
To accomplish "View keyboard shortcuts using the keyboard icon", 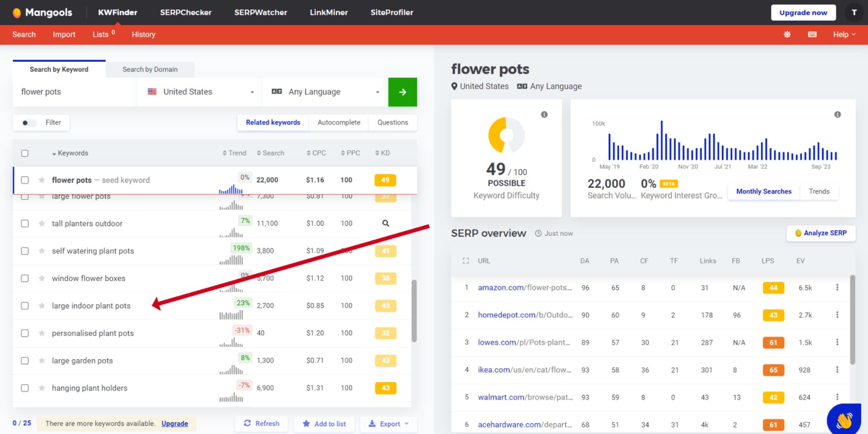I will pyautogui.click(x=812, y=34).
